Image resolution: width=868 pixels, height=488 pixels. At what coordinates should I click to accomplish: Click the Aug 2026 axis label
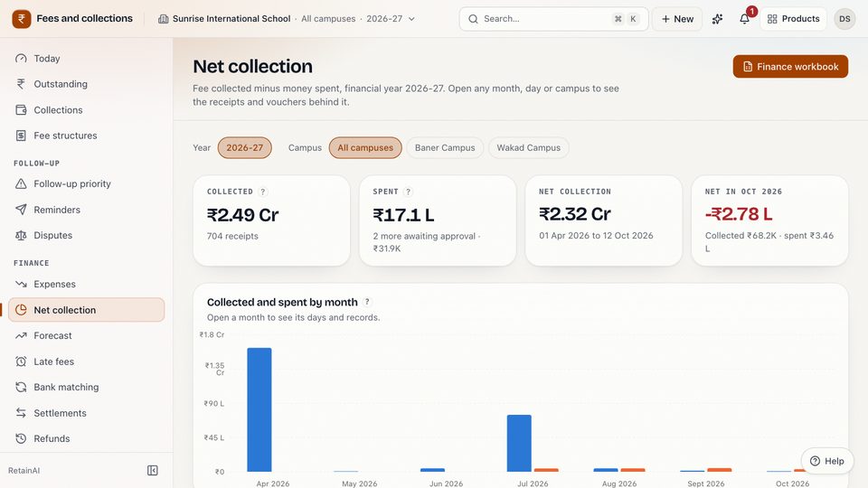[619, 483]
